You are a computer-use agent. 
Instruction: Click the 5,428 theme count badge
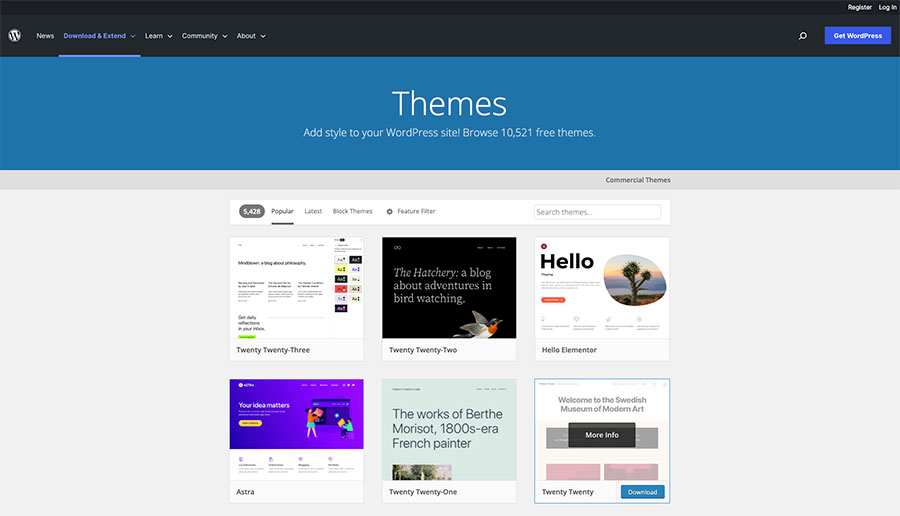[251, 211]
